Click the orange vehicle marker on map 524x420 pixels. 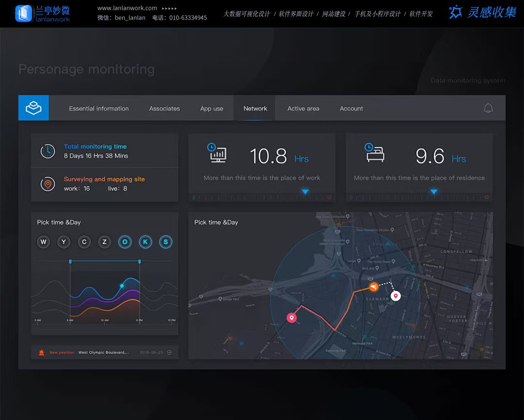tap(373, 288)
